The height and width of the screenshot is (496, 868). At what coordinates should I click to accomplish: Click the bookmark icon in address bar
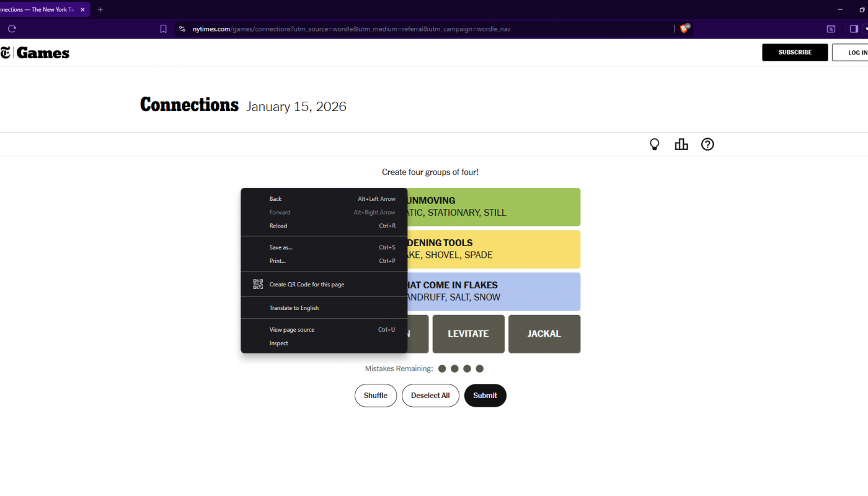click(x=163, y=29)
